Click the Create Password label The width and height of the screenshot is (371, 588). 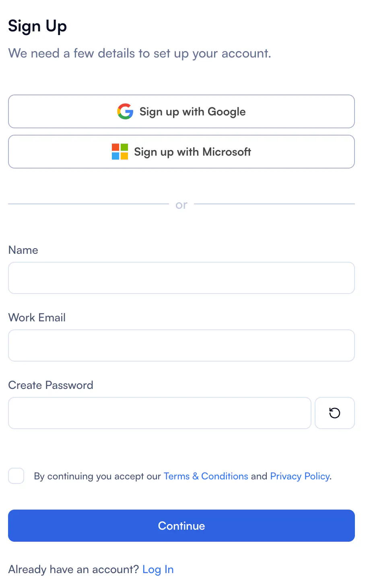pyautogui.click(x=51, y=385)
